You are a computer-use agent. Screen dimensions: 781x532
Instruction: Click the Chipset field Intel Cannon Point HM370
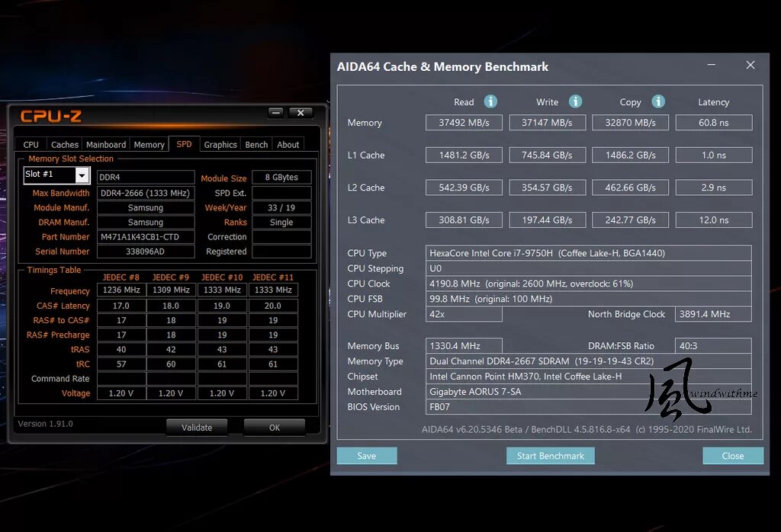[588, 377]
